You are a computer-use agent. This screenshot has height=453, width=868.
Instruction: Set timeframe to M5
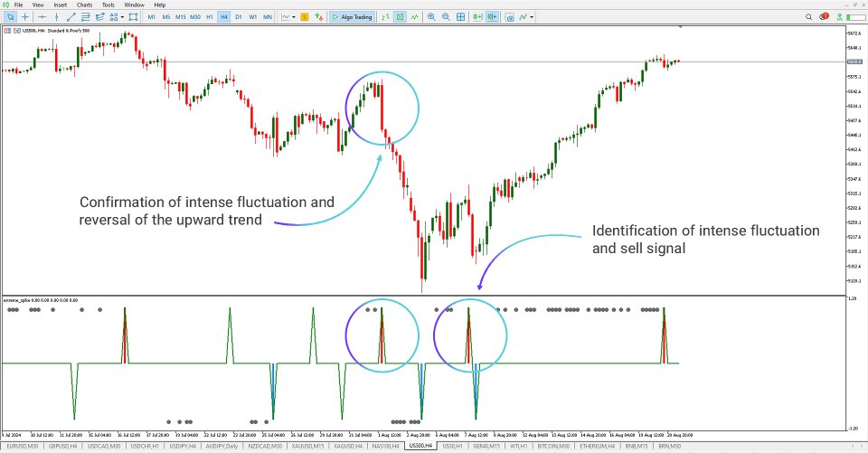pos(166,17)
